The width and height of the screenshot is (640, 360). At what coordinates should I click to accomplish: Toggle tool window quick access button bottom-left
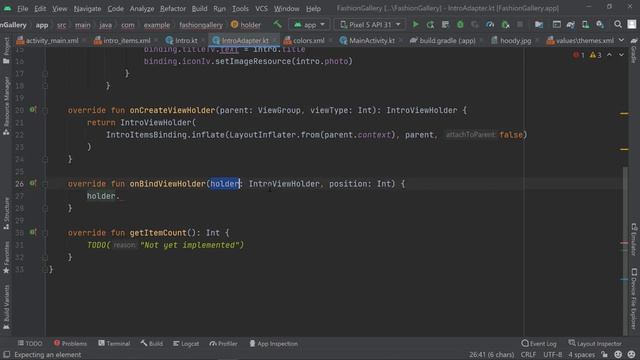7,355
